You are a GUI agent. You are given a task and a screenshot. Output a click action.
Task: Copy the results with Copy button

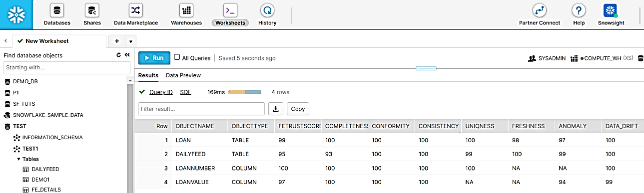298,109
